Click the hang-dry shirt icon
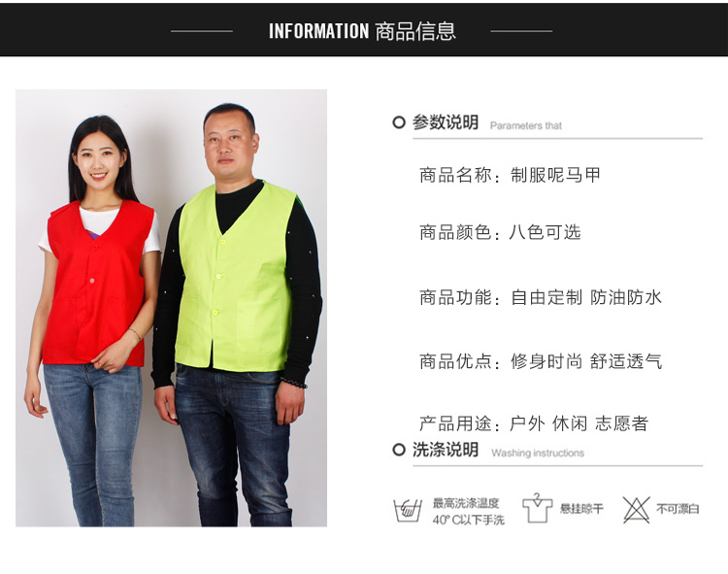728x574 pixels. (x=537, y=508)
